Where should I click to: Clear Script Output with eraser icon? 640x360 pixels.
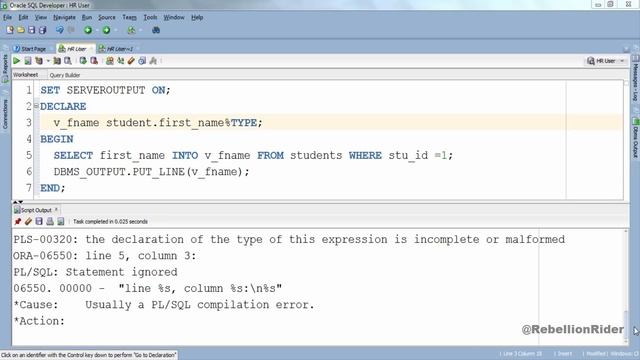click(x=28, y=221)
